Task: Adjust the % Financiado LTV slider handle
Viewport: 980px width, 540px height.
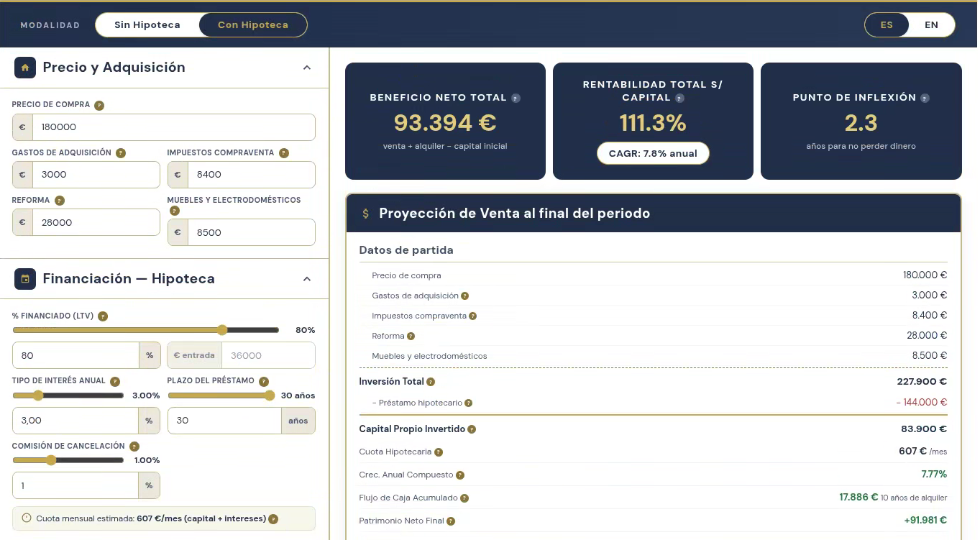Action: click(x=222, y=330)
